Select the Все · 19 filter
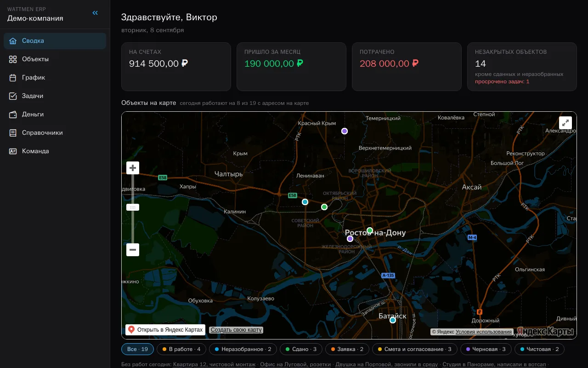Screen dimensions: 588x368 (x=137, y=349)
